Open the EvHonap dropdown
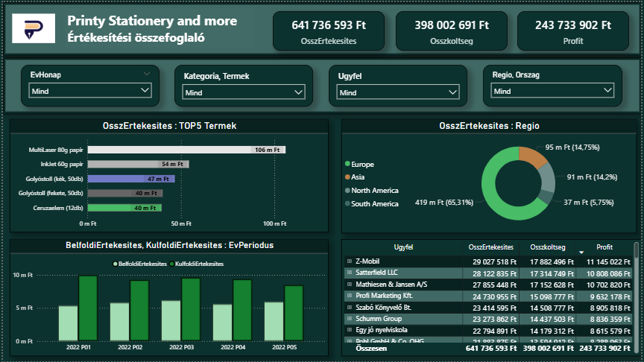644x362 pixels. click(90, 91)
